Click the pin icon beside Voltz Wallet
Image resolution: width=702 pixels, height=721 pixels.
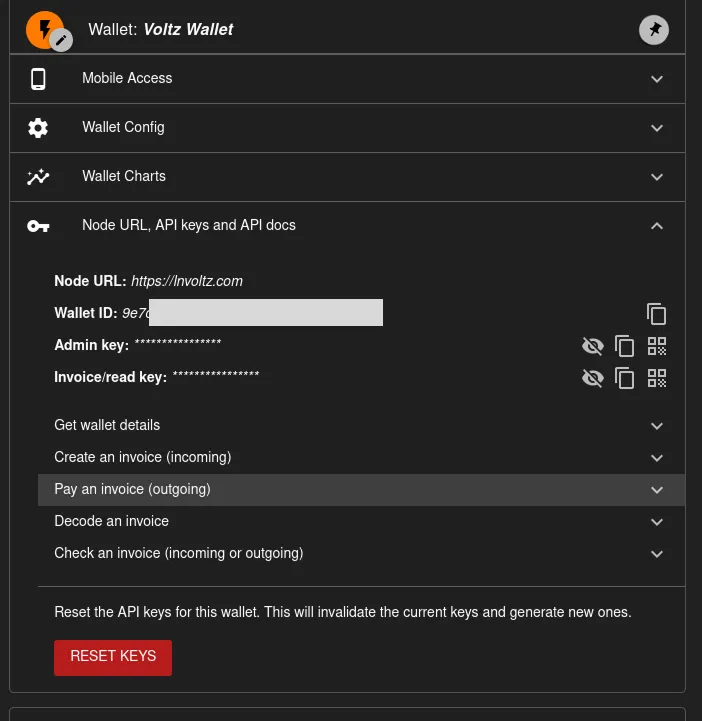(x=654, y=30)
